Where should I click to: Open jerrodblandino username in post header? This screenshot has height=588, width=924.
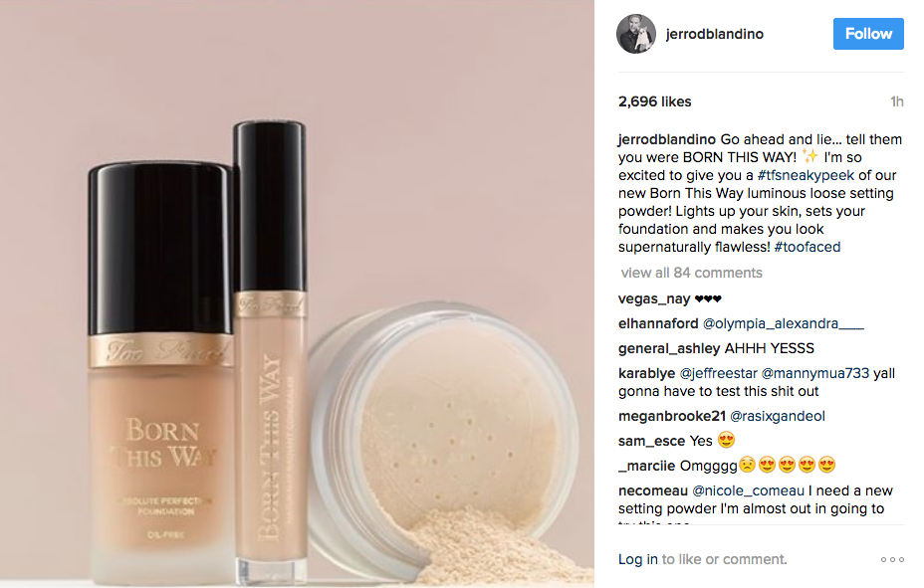[714, 34]
